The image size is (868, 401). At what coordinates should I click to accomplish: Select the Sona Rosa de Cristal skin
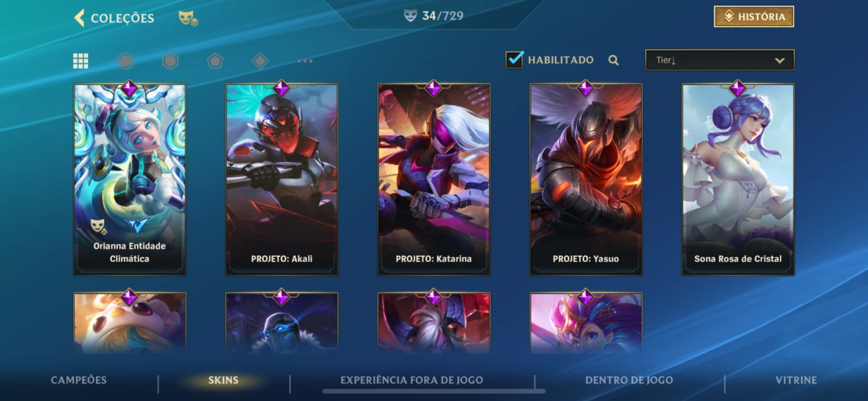pyautogui.click(x=738, y=179)
